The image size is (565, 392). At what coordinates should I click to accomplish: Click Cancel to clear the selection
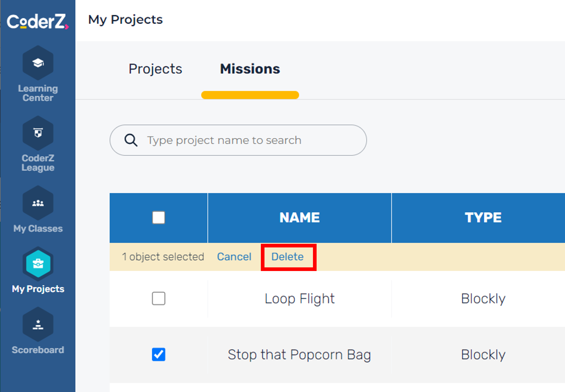pos(234,257)
